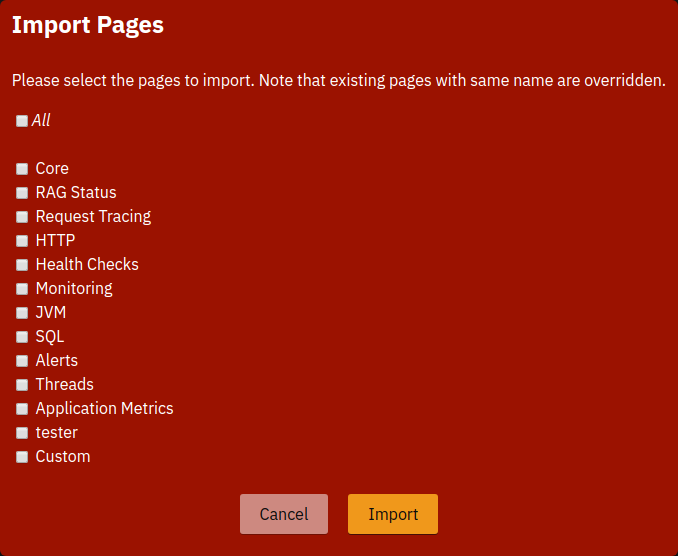Select the tester page checkbox
Viewport: 678px width, 556px height.
22,433
